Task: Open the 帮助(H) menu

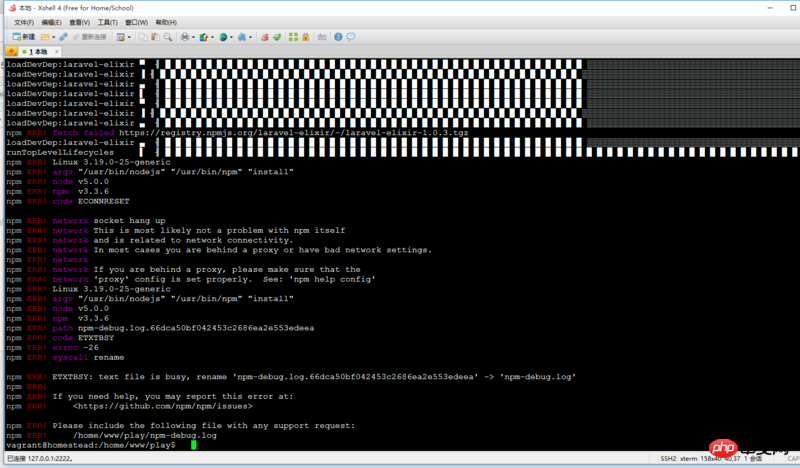Action: tap(166, 22)
